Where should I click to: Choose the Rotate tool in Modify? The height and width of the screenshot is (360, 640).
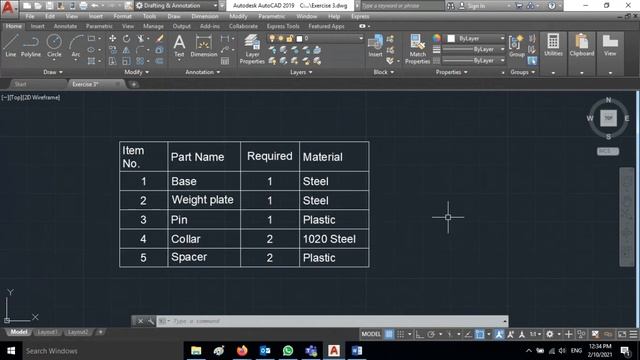[x=127, y=38]
